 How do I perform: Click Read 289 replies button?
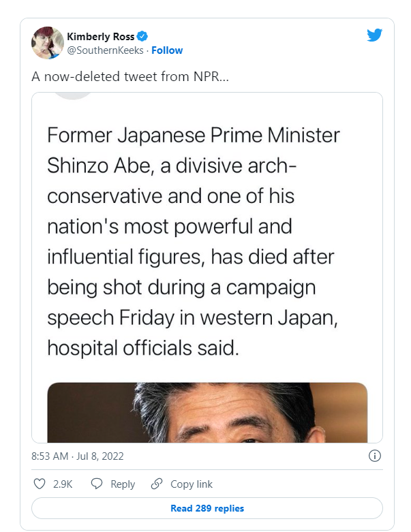click(x=207, y=508)
